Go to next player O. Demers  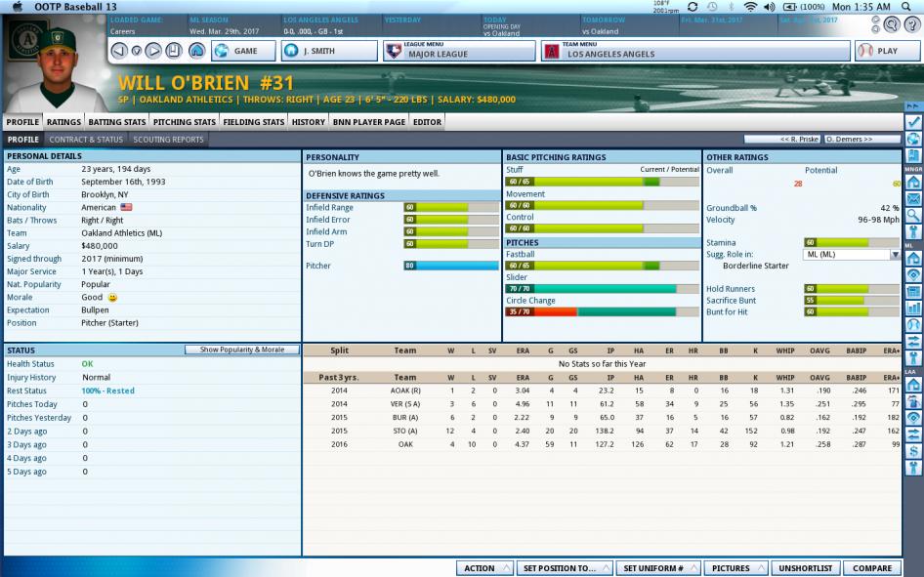coord(861,139)
